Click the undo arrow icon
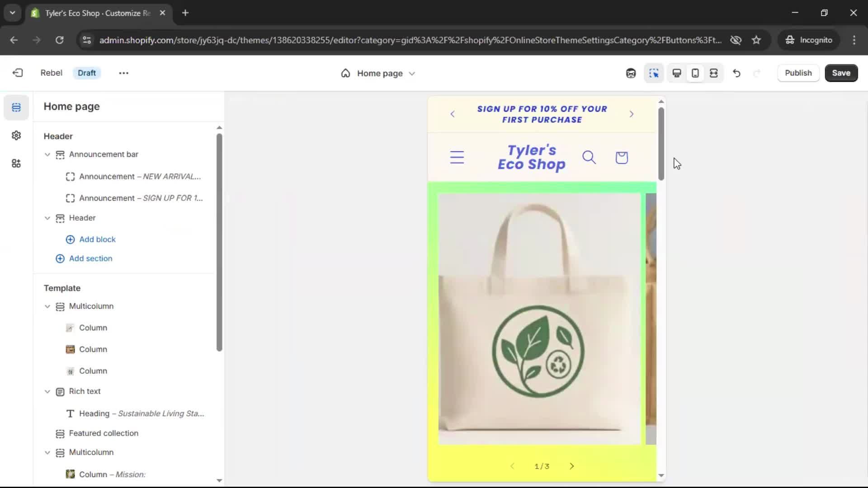 (736, 73)
